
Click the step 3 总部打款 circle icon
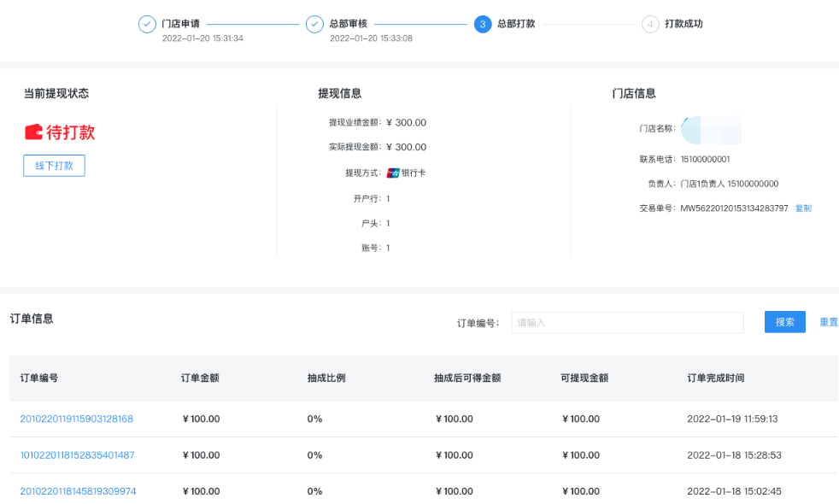pos(483,25)
